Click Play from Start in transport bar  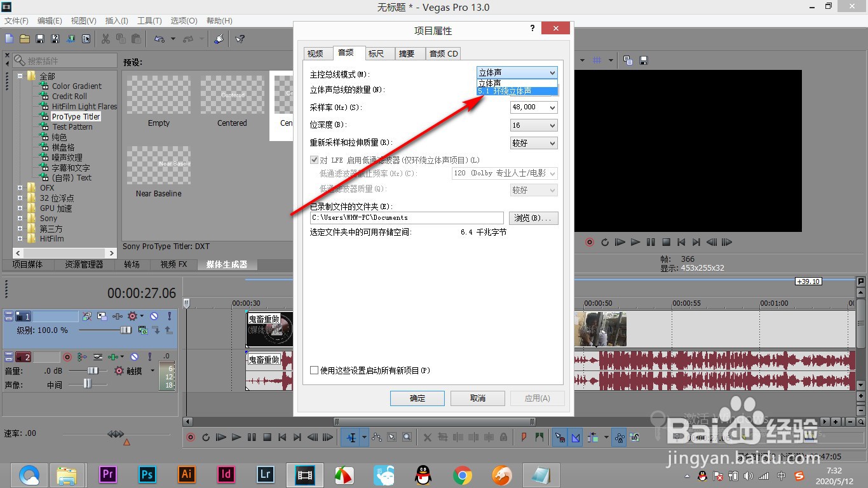click(x=221, y=437)
